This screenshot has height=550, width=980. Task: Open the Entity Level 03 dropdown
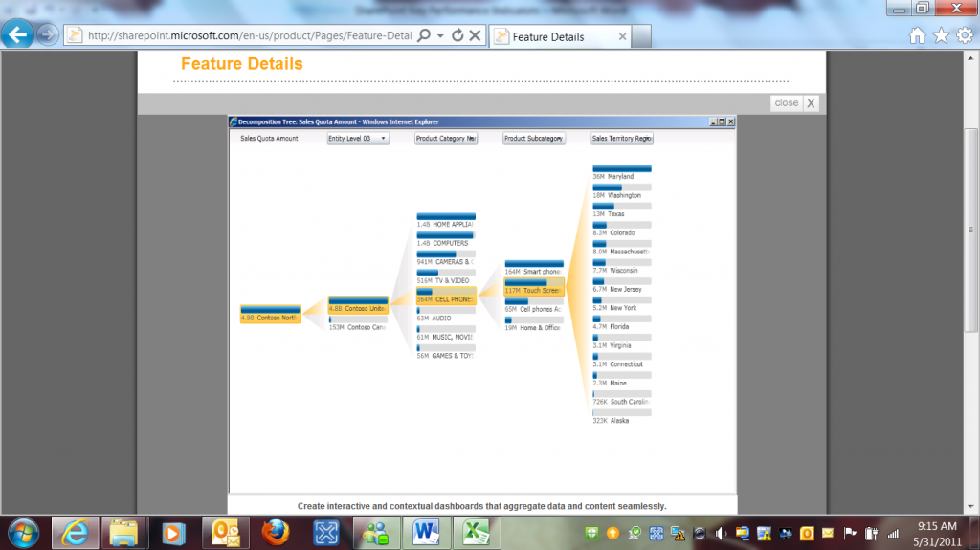tap(358, 138)
